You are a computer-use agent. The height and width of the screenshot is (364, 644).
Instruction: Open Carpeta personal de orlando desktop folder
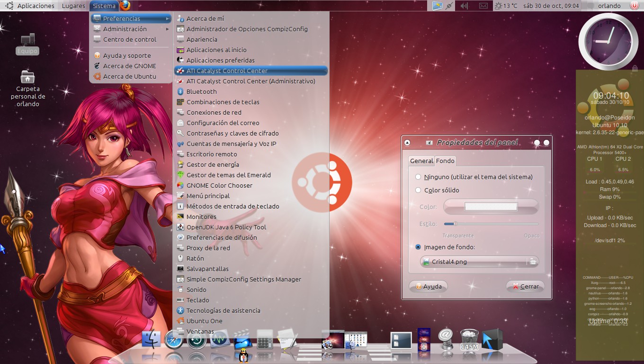[28, 88]
